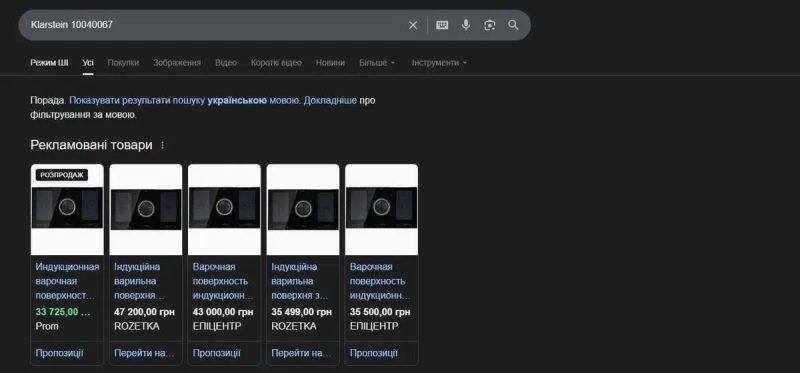Click Перейти на under the 47 200,00 грн item
The width and height of the screenshot is (800, 373).
(144, 353)
